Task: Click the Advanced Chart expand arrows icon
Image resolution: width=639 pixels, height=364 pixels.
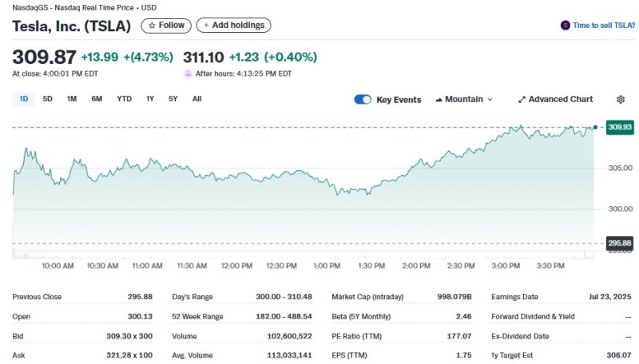Action: (x=522, y=100)
